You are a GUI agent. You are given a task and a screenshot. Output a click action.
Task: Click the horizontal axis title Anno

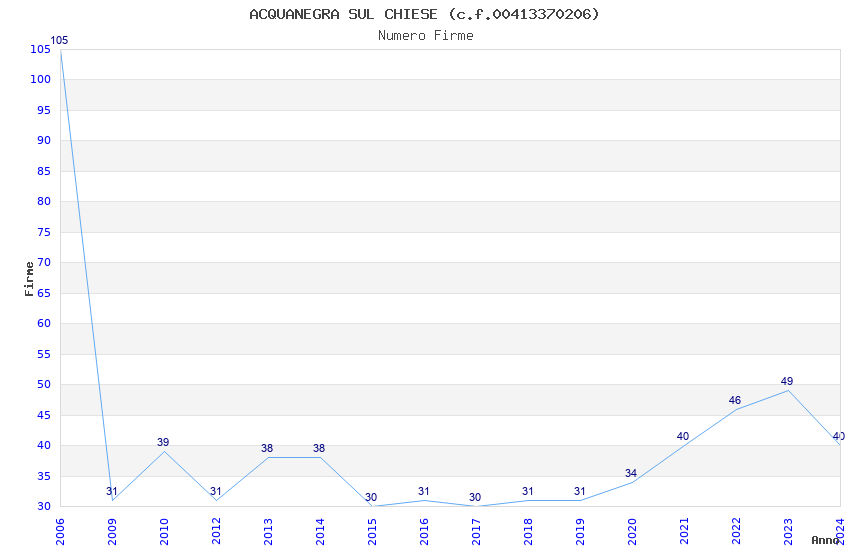point(825,540)
